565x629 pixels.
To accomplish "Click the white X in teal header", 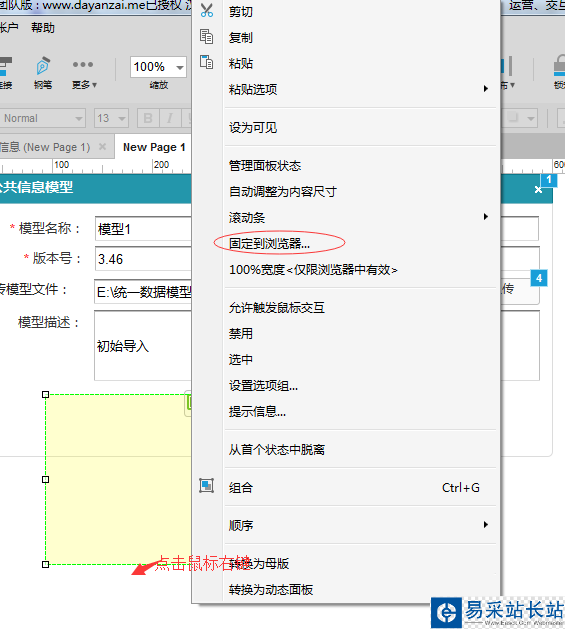I will [x=538, y=190].
